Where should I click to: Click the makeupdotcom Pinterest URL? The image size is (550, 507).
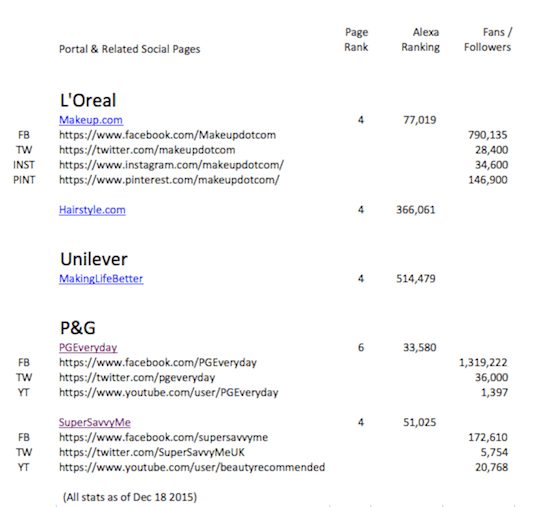tap(169, 180)
